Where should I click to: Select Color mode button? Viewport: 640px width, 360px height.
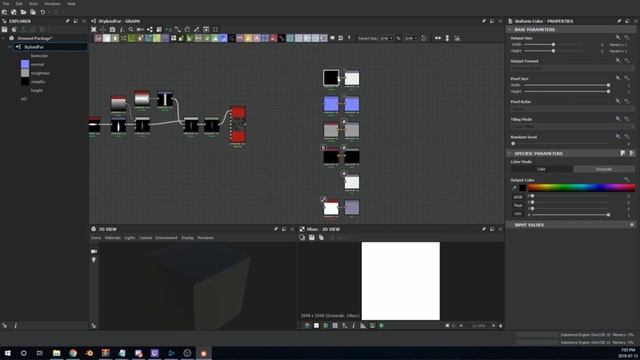click(541, 169)
